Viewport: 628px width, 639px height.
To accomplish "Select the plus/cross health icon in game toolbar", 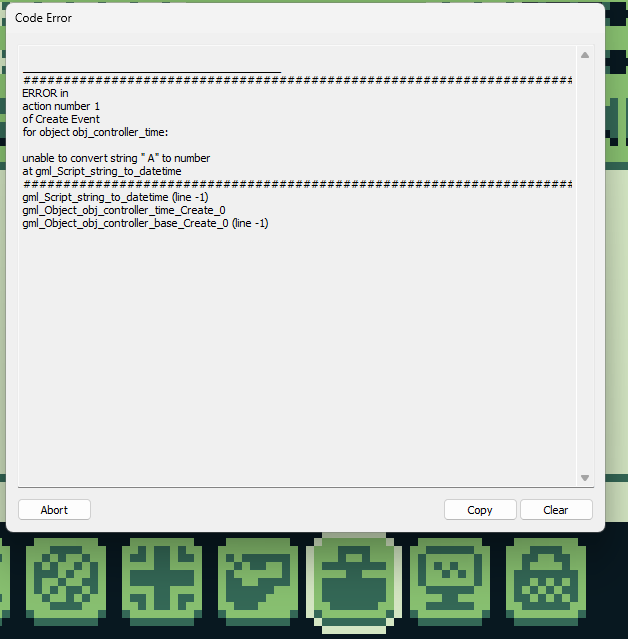I will click(x=162, y=582).
